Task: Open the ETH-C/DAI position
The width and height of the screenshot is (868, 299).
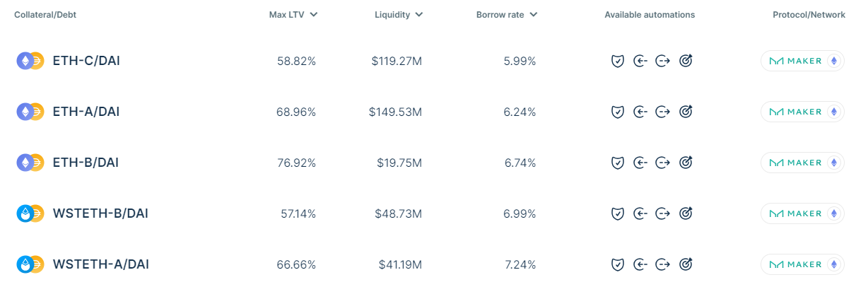Action: [86, 61]
